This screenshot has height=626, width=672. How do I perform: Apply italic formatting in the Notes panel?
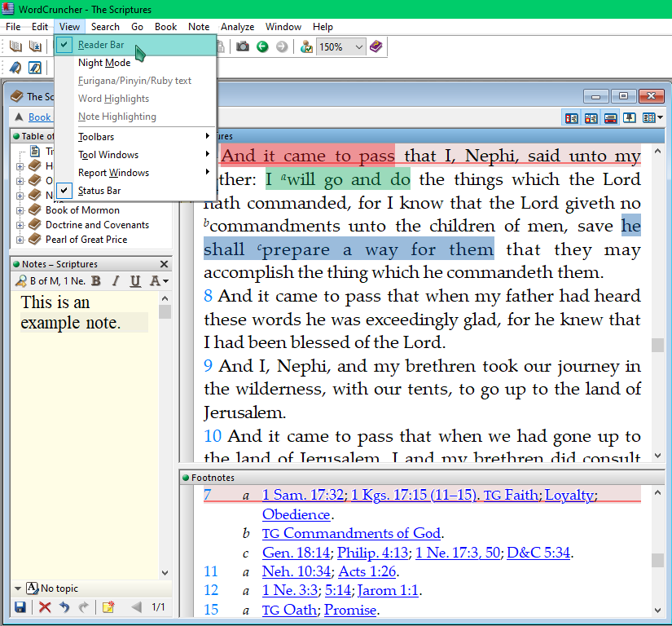116,281
